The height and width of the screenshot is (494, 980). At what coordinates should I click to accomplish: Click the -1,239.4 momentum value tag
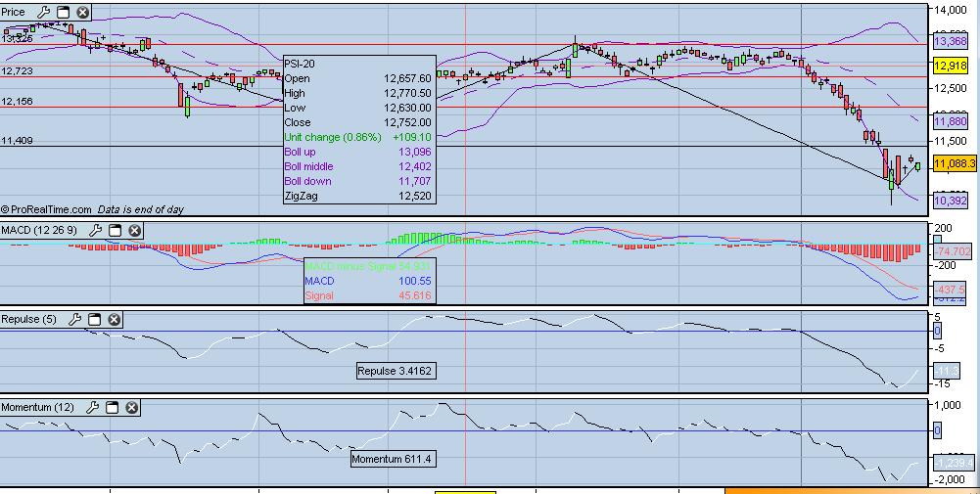tap(954, 463)
